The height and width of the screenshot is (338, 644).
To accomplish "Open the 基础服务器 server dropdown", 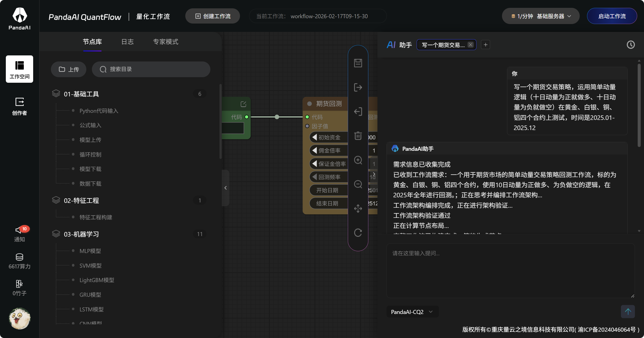I will [540, 16].
